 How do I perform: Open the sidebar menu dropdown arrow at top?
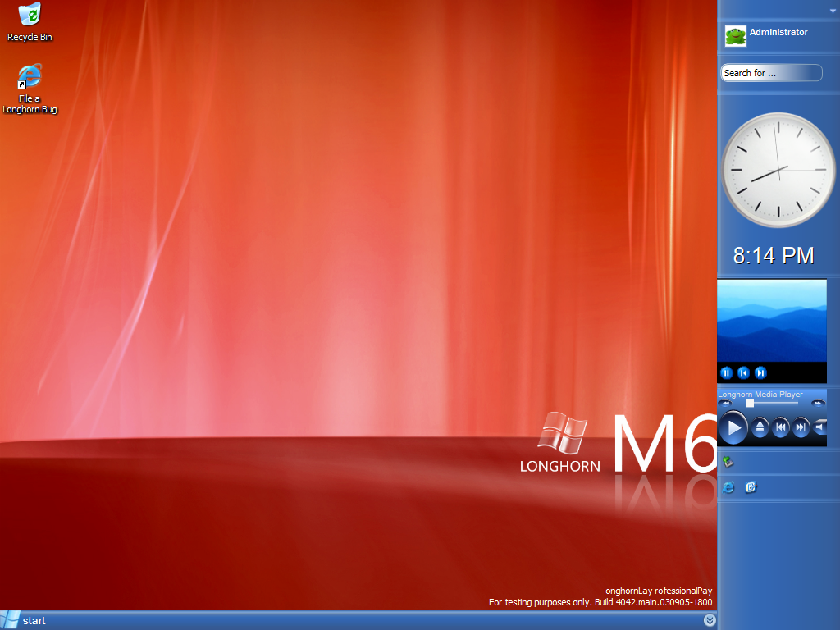(x=833, y=11)
